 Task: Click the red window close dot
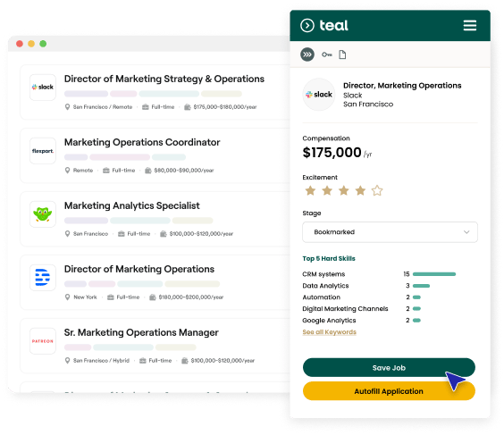point(20,44)
